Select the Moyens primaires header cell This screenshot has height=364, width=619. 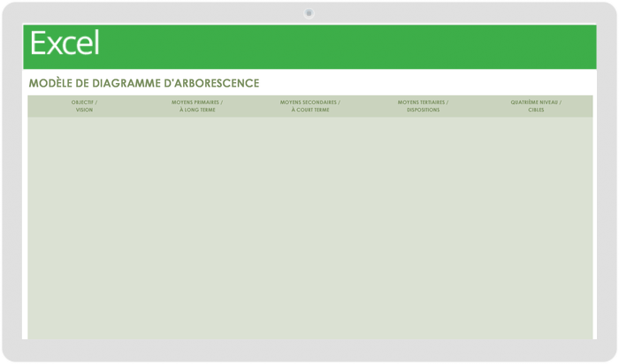click(197, 106)
